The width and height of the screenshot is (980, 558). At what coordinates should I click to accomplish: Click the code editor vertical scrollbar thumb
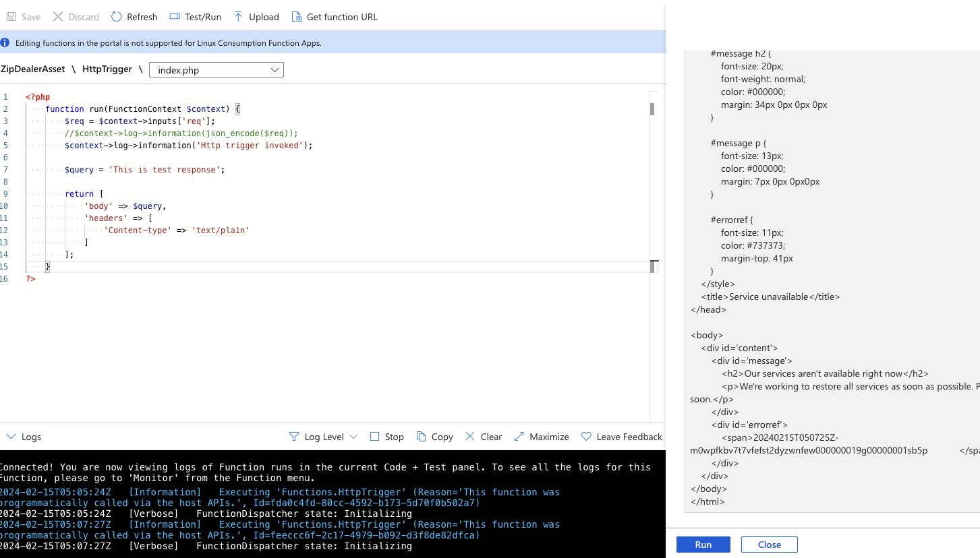coord(652,110)
